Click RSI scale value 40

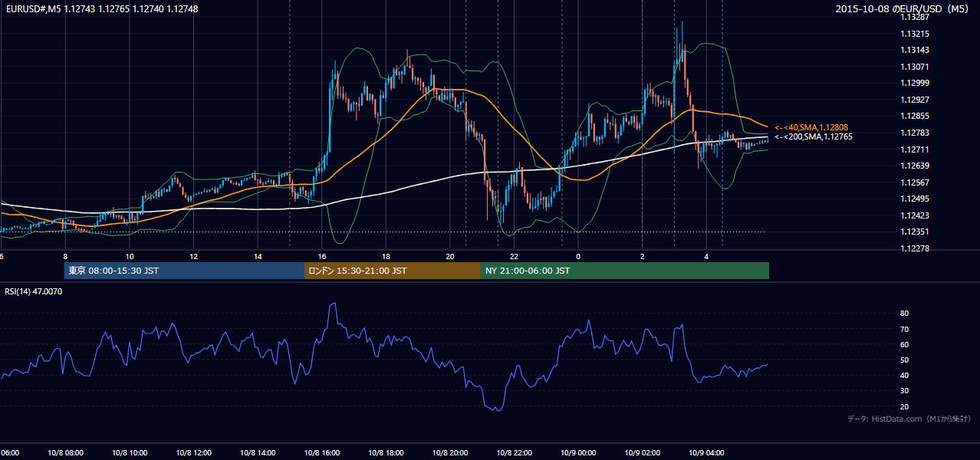coord(905,375)
